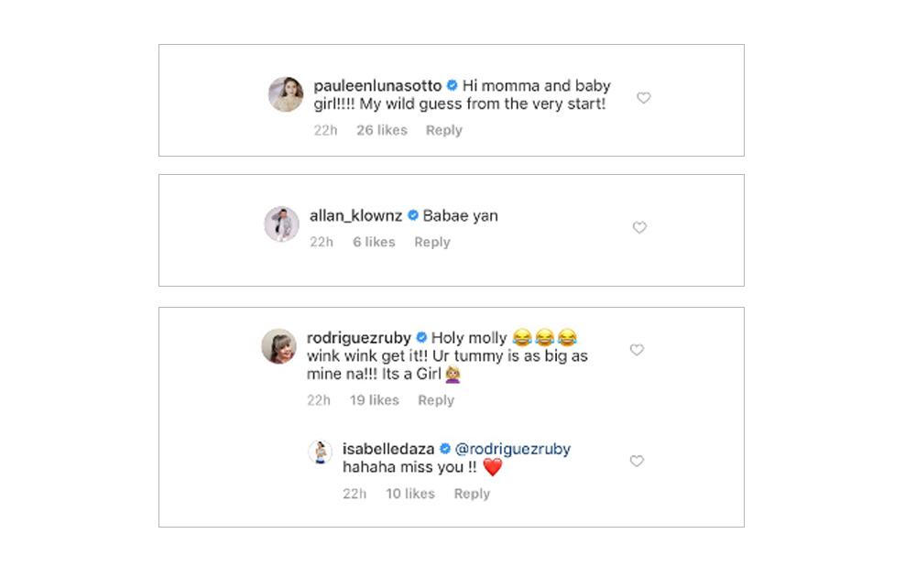Follow the @rodriguezruby mention link
The width and height of the screenshot is (916, 588).
pos(513,449)
